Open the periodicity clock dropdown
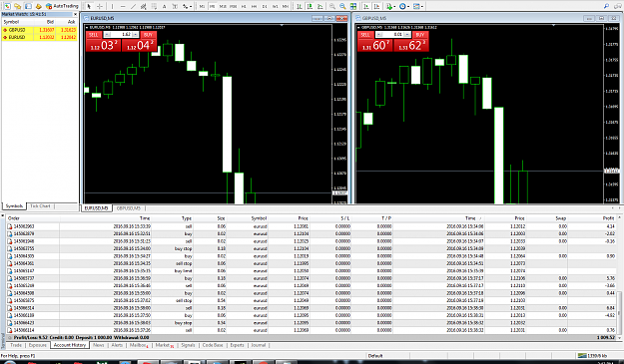This screenshot has height=364, width=624. [x=404, y=6]
